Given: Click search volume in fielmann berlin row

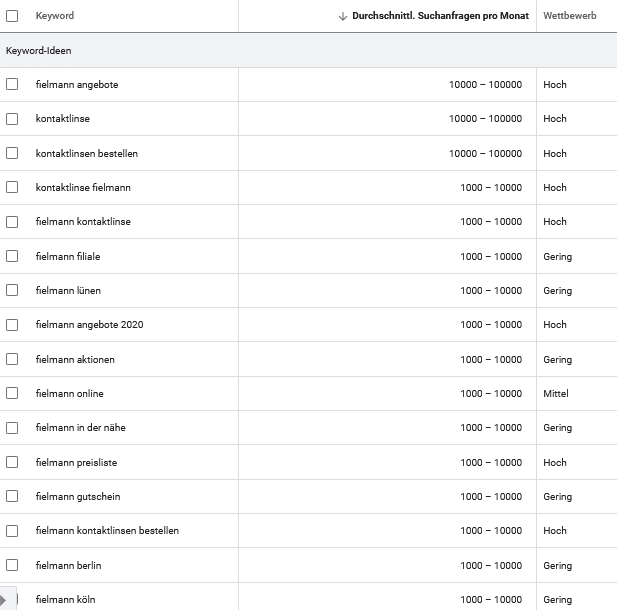Looking at the screenshot, I should click(x=491, y=566).
